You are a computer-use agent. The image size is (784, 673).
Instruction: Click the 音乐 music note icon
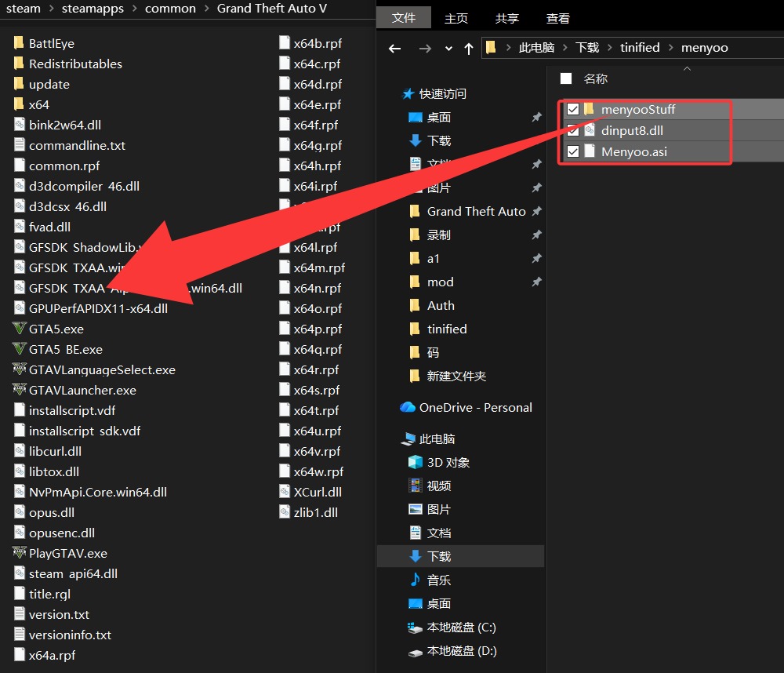pyautogui.click(x=416, y=580)
